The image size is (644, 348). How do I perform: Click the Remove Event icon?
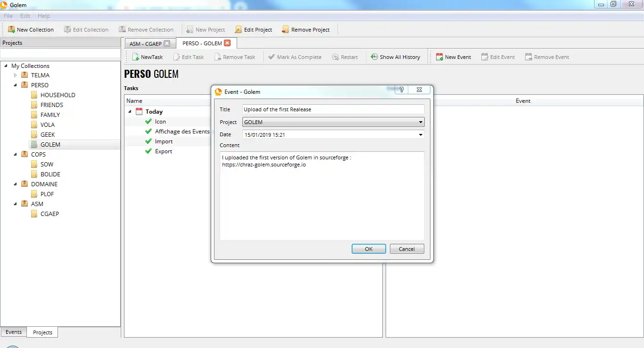tap(528, 57)
